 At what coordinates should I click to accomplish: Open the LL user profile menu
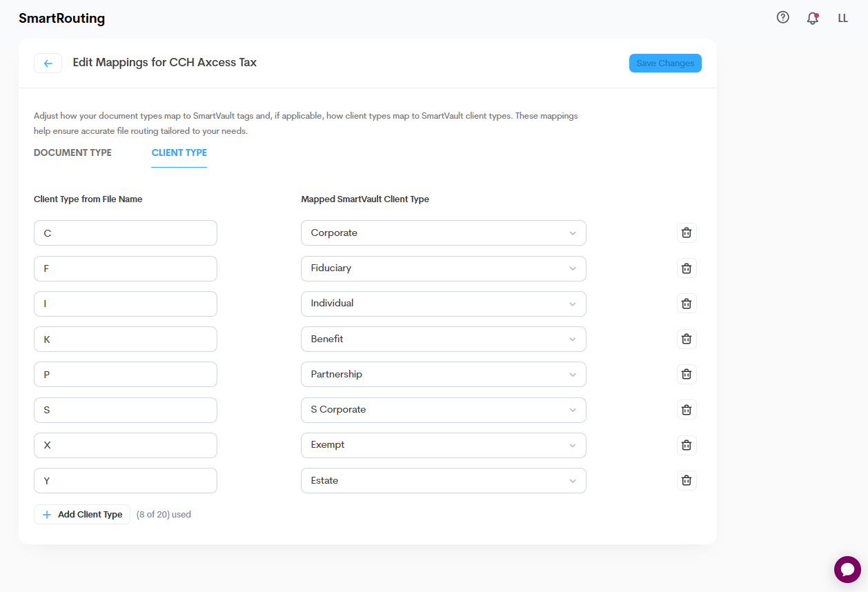pos(842,19)
